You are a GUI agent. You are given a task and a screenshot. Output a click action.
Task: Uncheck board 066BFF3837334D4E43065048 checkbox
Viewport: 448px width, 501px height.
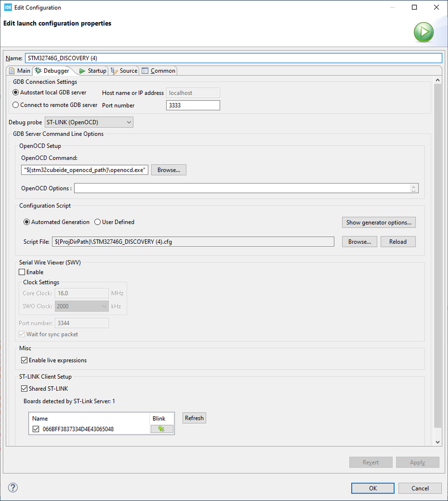[36, 429]
